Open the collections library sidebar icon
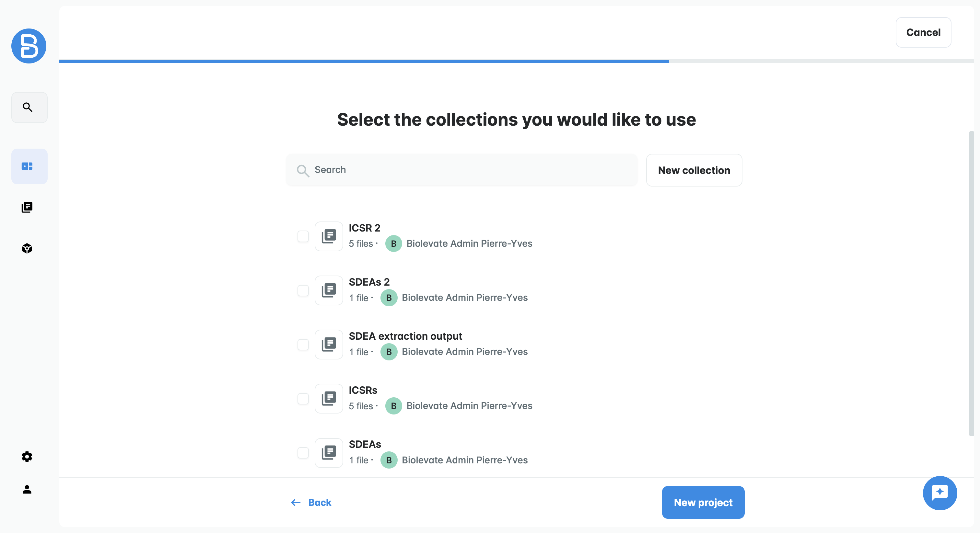 click(27, 207)
